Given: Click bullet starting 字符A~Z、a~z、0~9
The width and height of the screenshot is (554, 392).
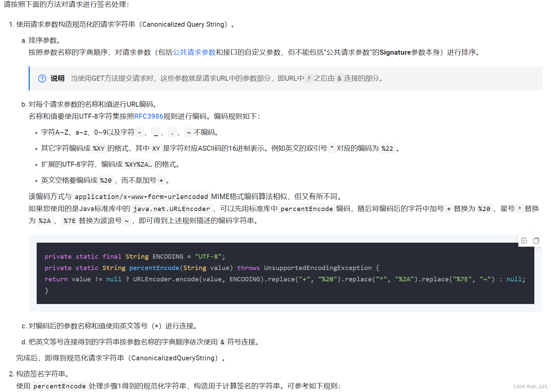Looking at the screenshot, I should click(x=130, y=133).
